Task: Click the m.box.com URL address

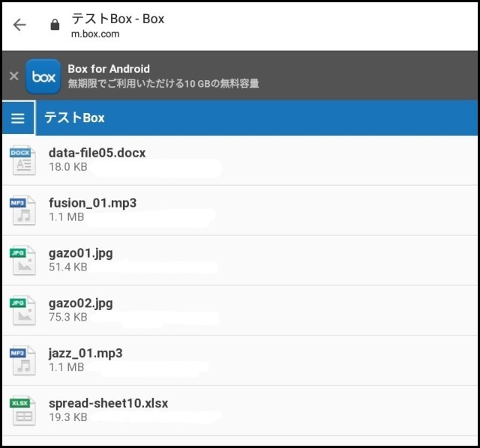Action: coord(96,34)
